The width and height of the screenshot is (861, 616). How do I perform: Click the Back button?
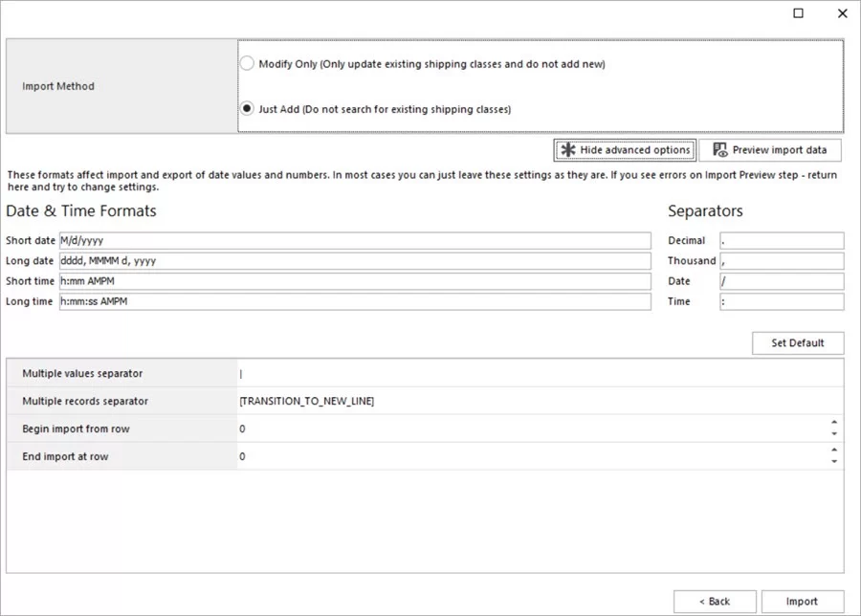tap(715, 601)
